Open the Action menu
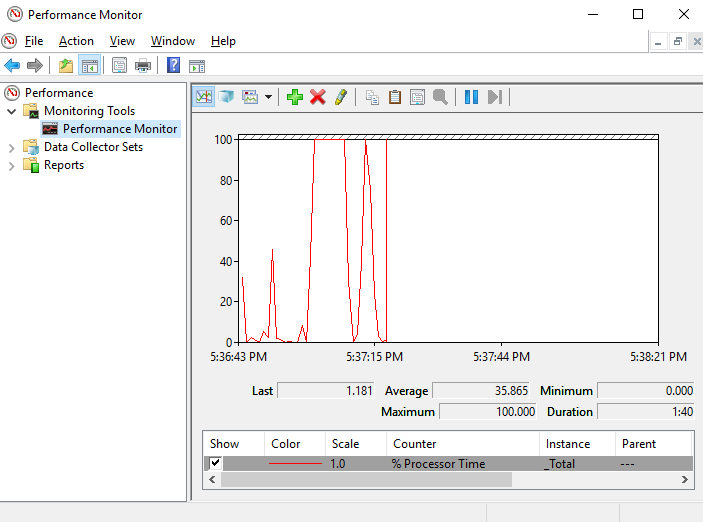The height and width of the screenshot is (522, 703). [x=76, y=41]
